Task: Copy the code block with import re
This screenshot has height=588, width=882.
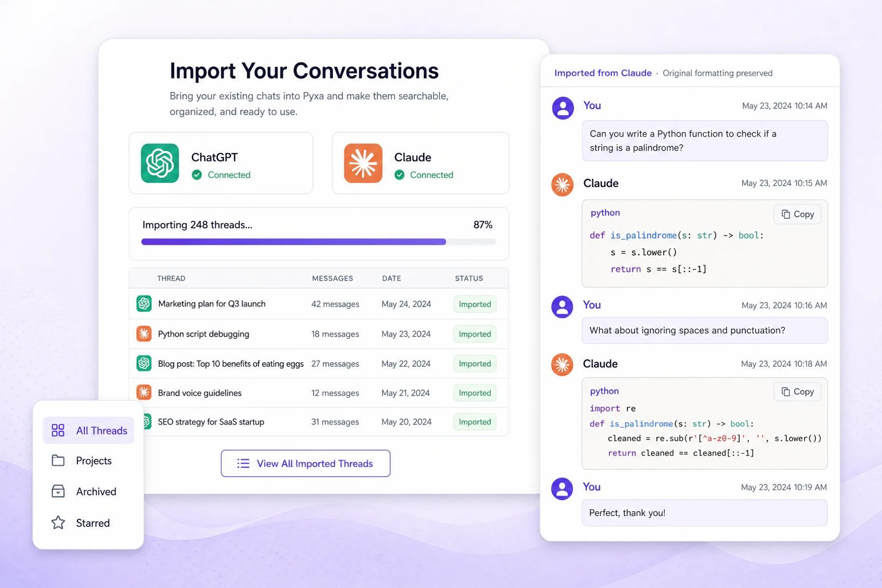Action: point(798,392)
